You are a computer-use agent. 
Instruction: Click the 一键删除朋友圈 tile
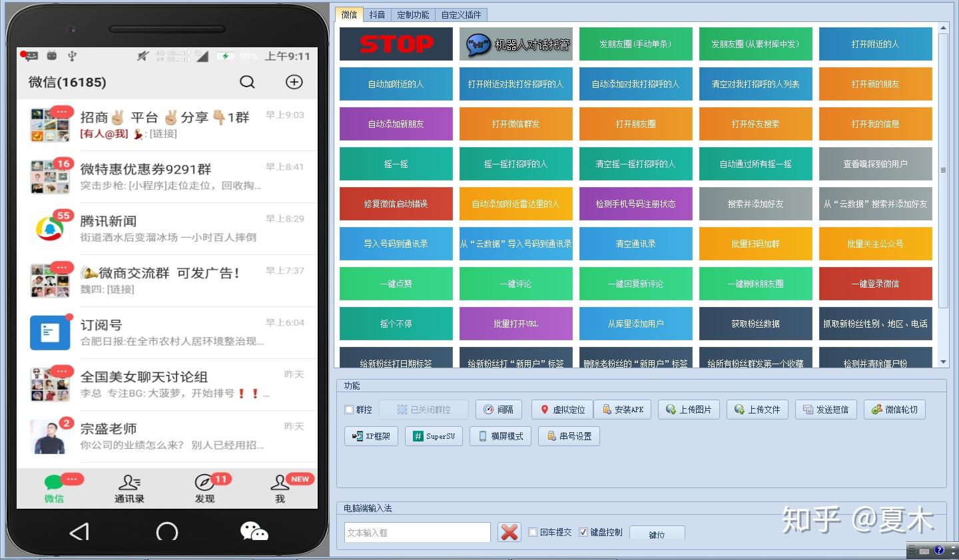click(756, 284)
